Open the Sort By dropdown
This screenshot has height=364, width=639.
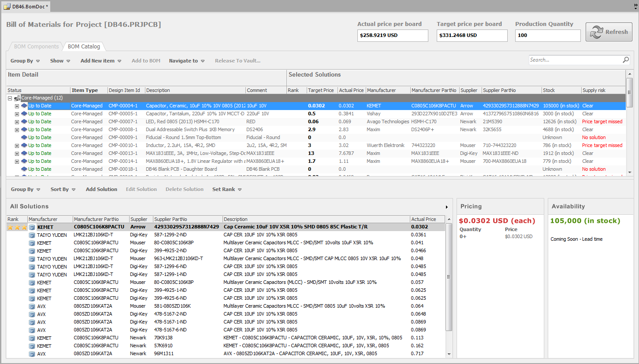[x=63, y=189]
